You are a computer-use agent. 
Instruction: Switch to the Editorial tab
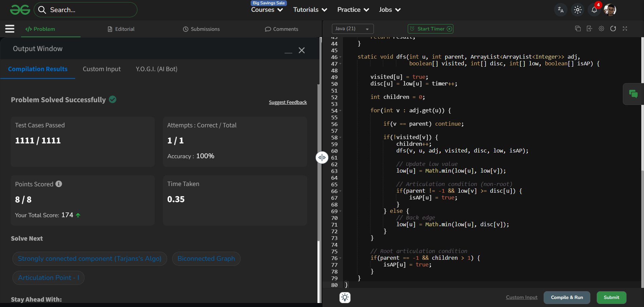coord(121,29)
